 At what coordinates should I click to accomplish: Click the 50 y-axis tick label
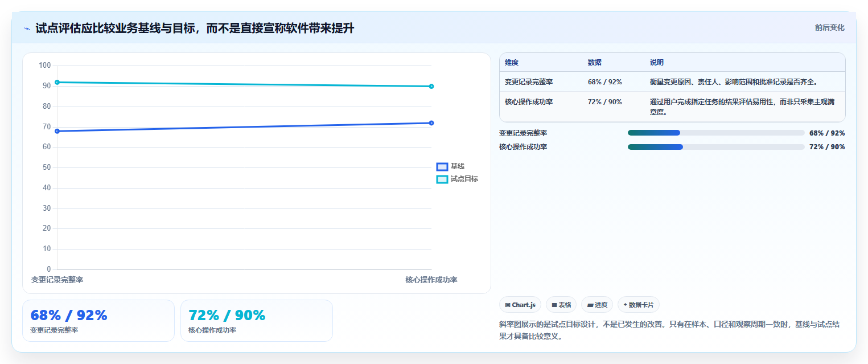(x=47, y=167)
